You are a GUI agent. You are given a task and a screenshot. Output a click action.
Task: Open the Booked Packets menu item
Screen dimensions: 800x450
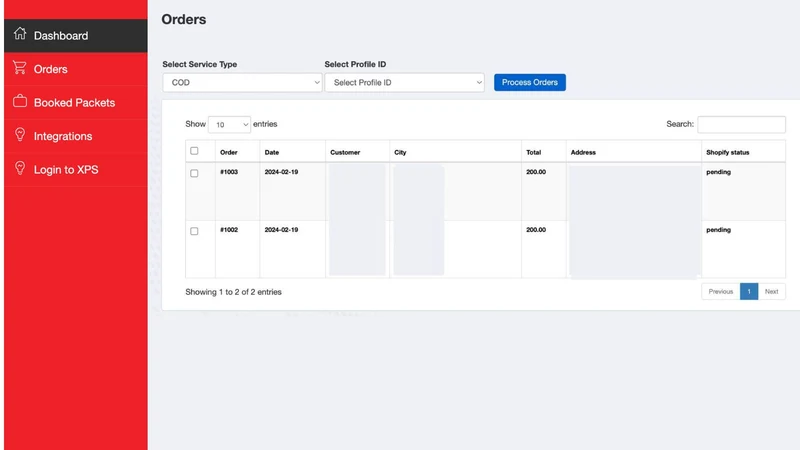point(76,103)
